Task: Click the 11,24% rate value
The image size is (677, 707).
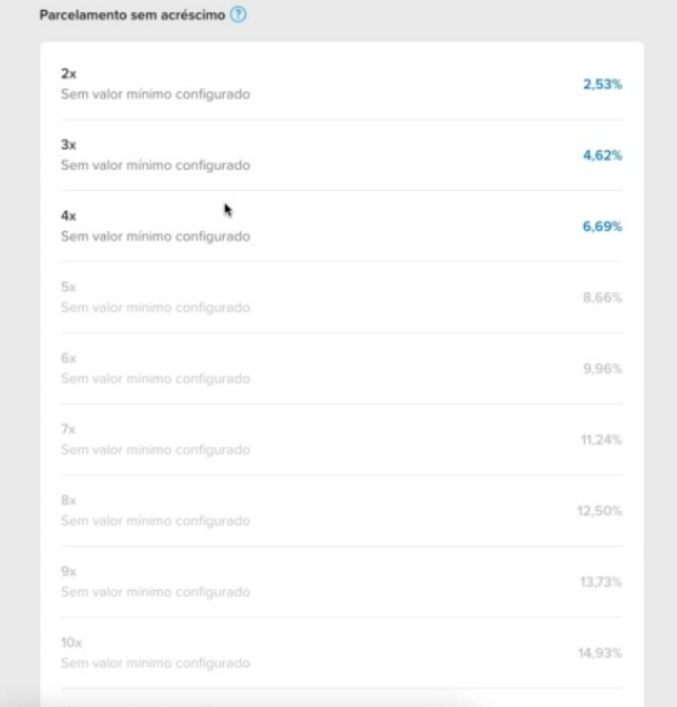Action: (601, 440)
